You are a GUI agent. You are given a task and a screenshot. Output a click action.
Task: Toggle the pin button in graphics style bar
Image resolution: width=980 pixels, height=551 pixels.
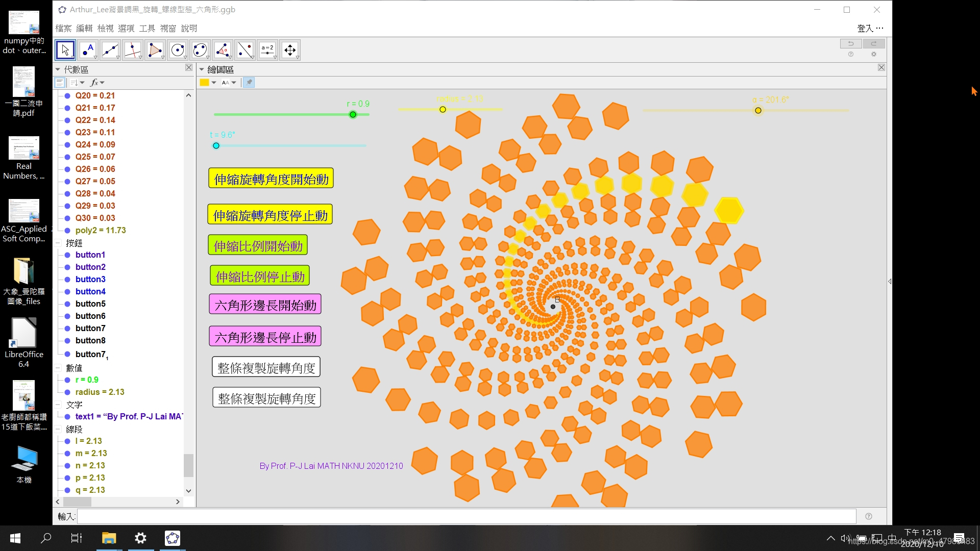249,83
